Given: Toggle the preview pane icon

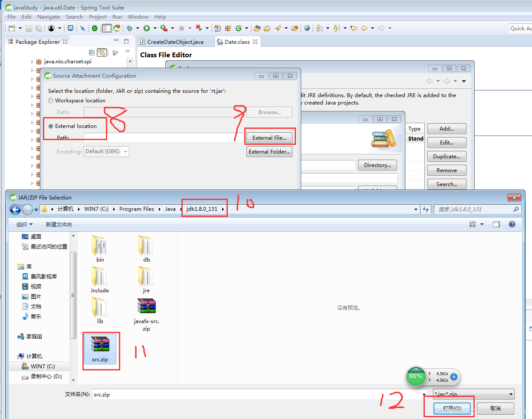Looking at the screenshot, I should point(496,224).
